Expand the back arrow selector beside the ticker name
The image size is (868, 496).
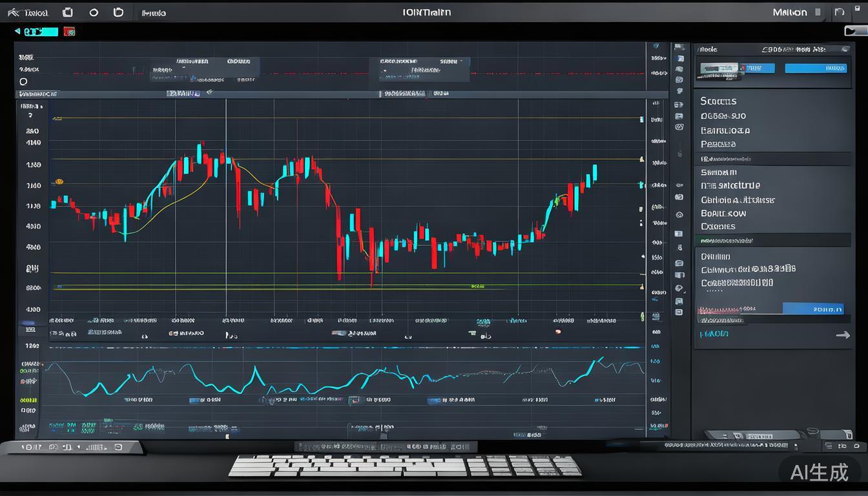[x=17, y=30]
